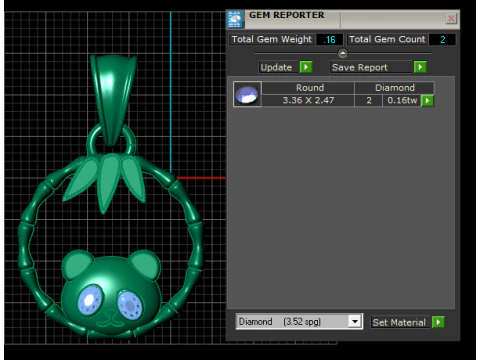
Task: Click the green arrow beside Set Material
Action: click(438, 322)
